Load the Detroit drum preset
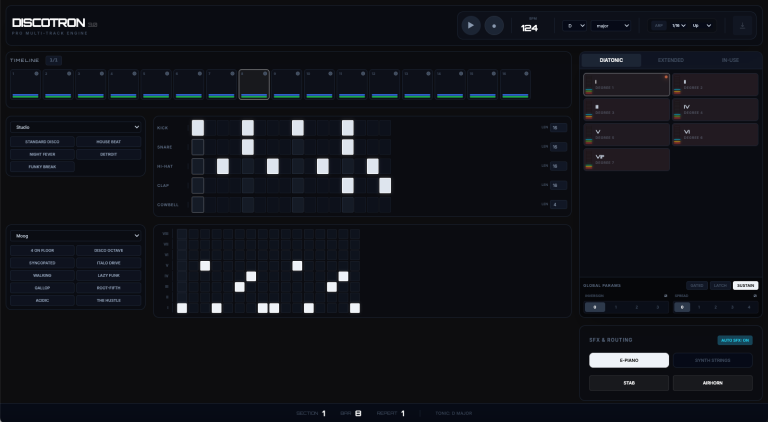 coord(109,154)
